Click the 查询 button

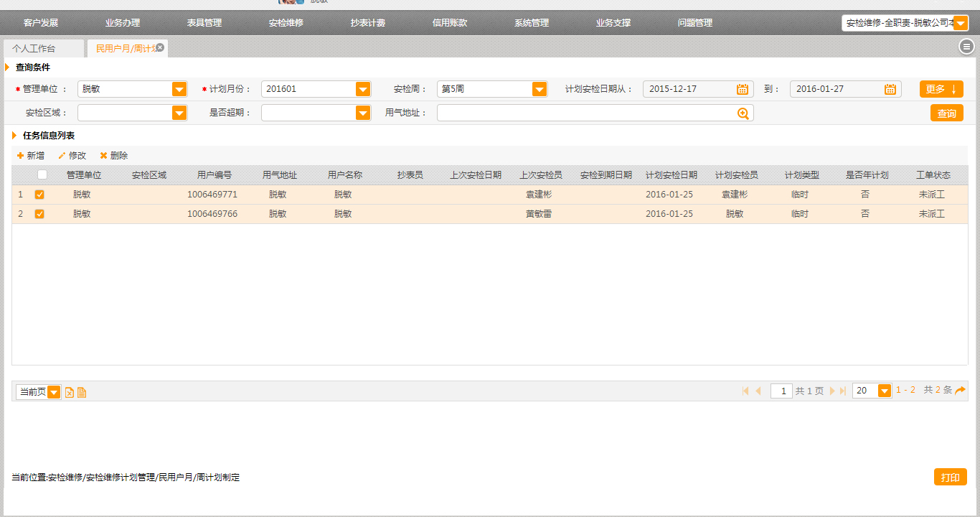[x=946, y=113]
